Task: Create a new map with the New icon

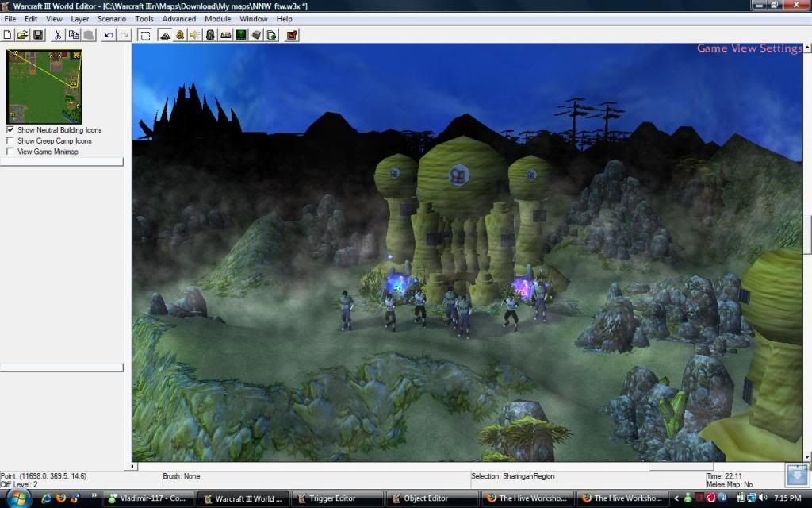Action: click(x=7, y=35)
